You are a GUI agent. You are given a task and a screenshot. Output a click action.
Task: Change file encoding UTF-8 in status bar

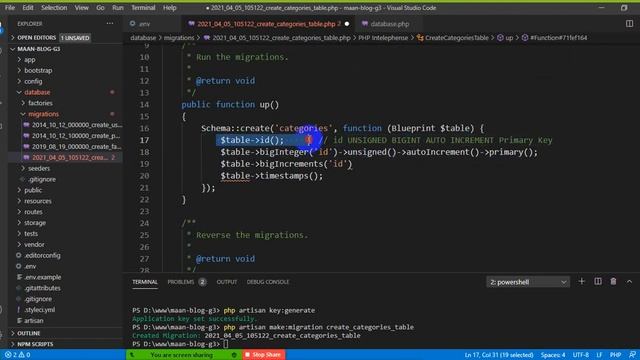580,355
